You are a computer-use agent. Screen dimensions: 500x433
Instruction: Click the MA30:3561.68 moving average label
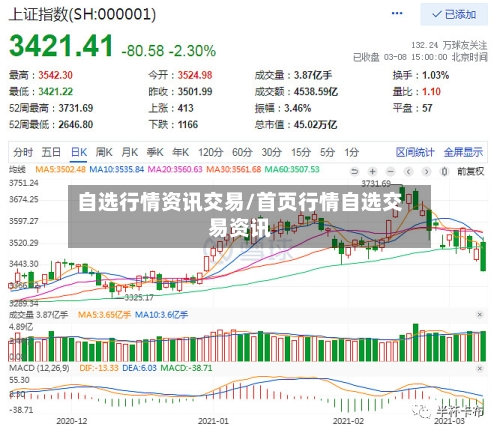point(234,169)
